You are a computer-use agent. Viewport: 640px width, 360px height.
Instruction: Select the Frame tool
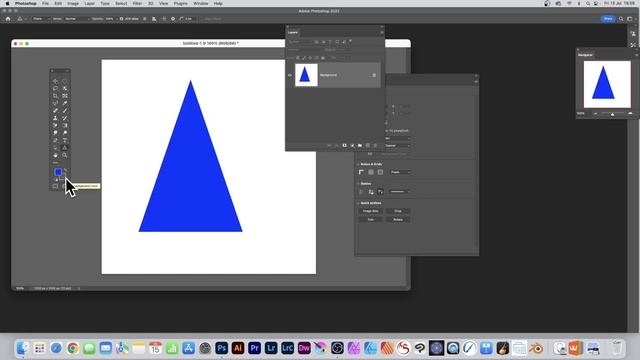click(x=64, y=96)
